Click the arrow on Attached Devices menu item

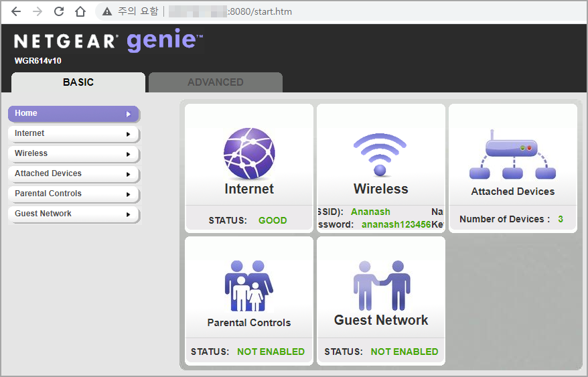coord(129,174)
